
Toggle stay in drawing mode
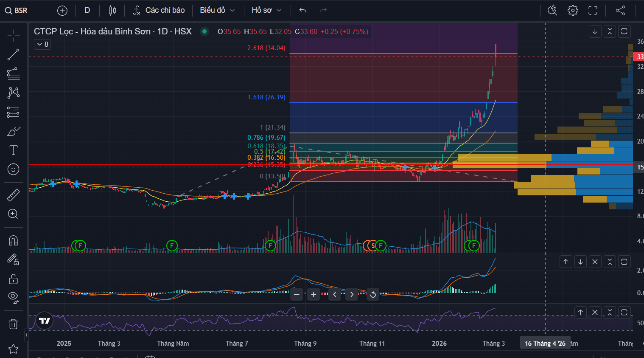(x=14, y=259)
